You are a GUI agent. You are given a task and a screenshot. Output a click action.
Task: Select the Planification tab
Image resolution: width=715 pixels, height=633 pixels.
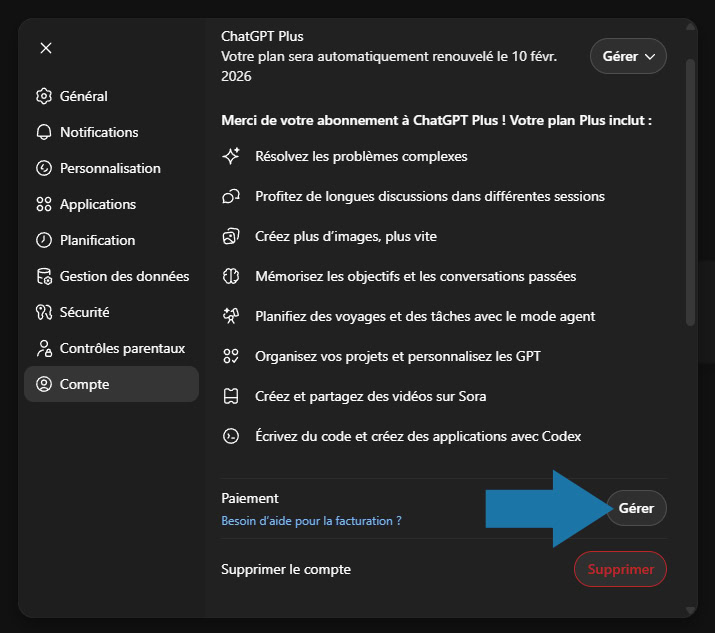(111, 240)
